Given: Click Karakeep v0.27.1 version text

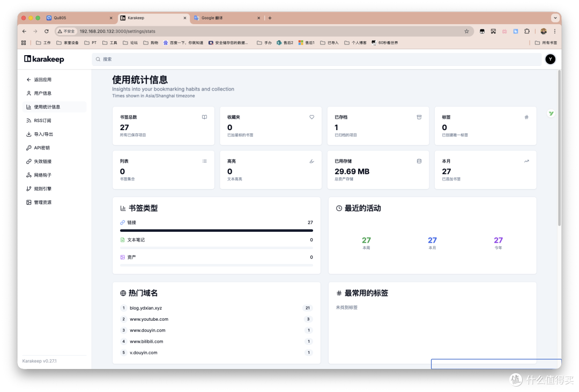Looking at the screenshot, I should pyautogui.click(x=40, y=361).
